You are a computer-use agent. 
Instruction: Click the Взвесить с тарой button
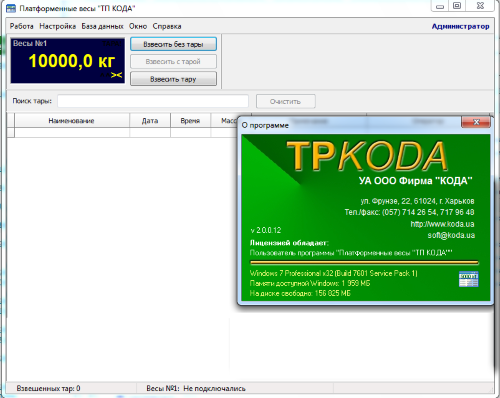coord(173,62)
